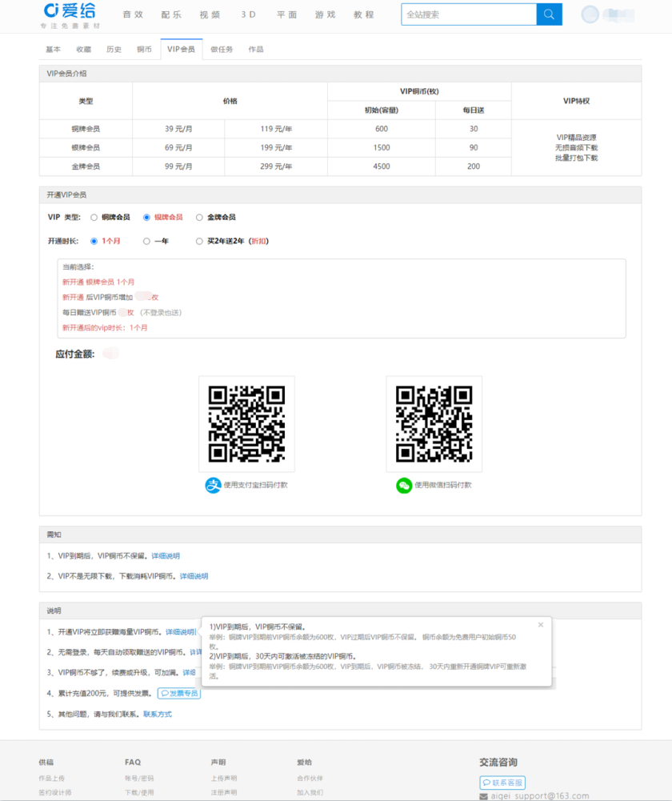Click the Alipay QR code
Image resolution: width=672 pixels, height=801 pixels.
(x=246, y=424)
